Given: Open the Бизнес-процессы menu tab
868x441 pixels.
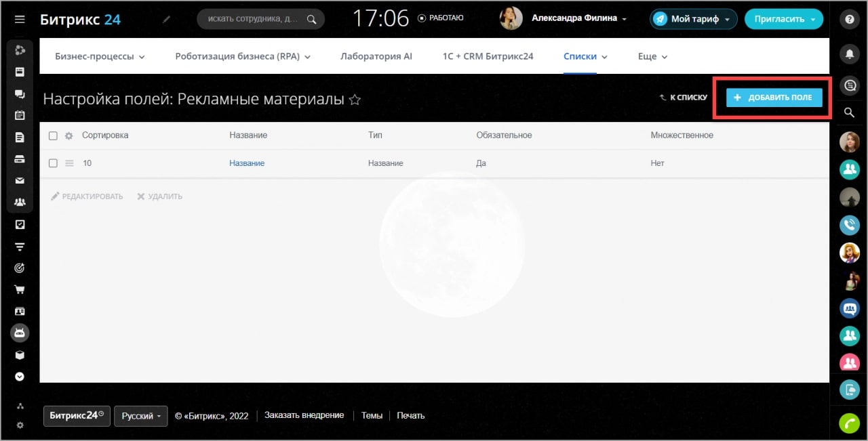Looking at the screenshot, I should (100, 56).
